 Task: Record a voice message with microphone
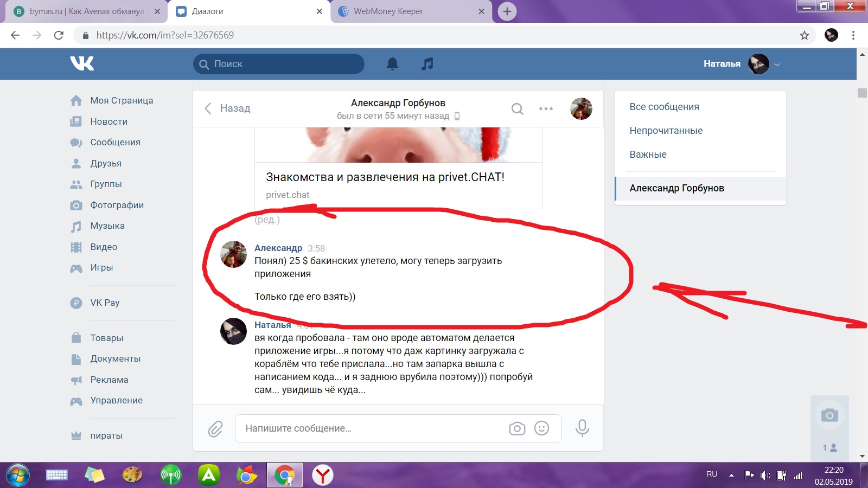click(582, 428)
